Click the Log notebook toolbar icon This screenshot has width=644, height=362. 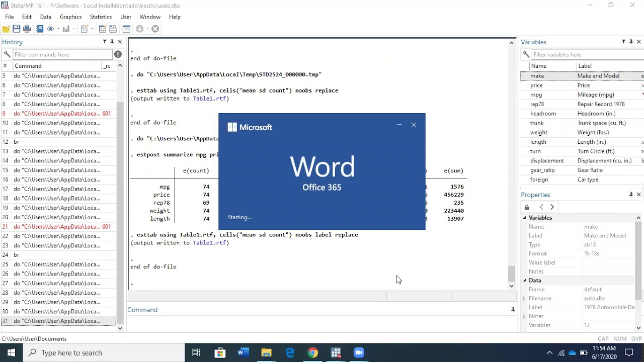tap(40, 29)
